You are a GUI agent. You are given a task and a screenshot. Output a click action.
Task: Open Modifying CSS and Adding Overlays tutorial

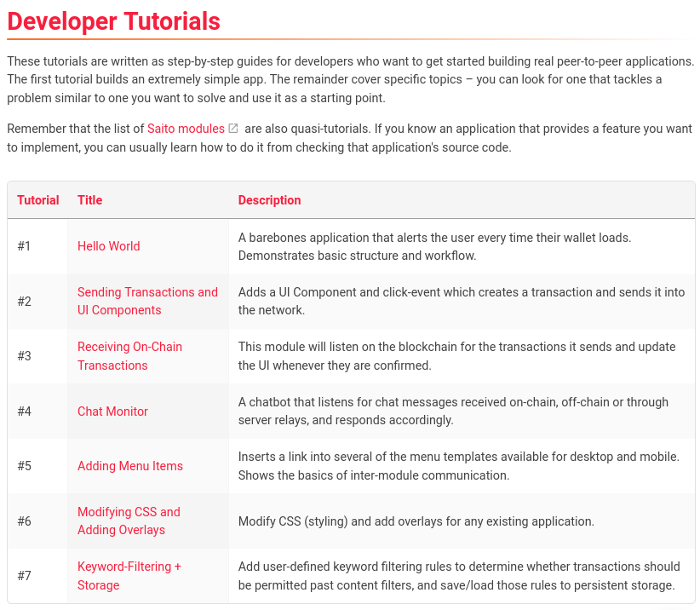129,521
